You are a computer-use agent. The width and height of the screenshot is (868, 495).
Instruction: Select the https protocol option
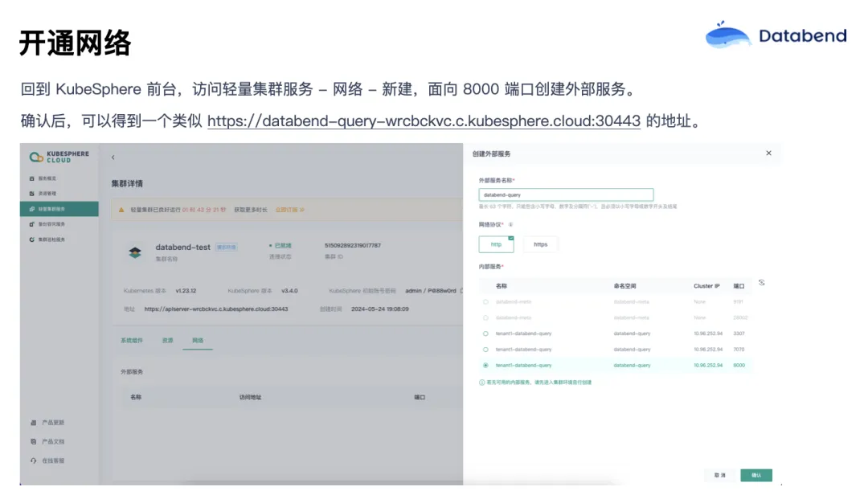pyautogui.click(x=540, y=244)
